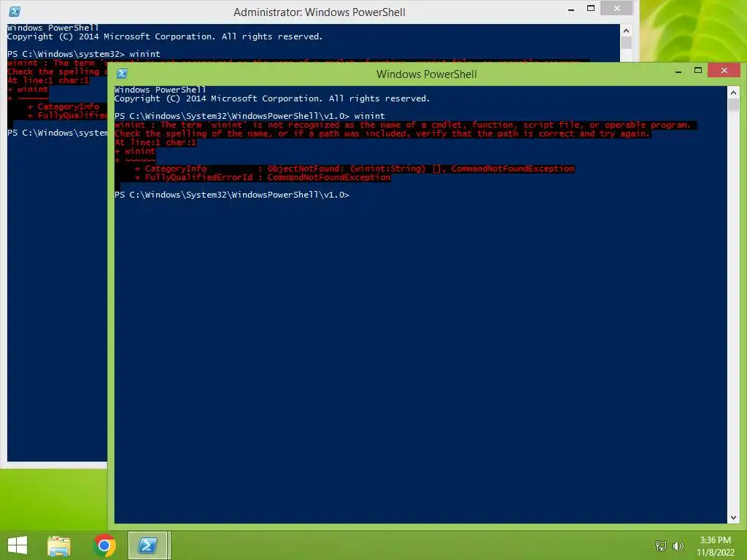Open the Start menu Windows logo

18,545
